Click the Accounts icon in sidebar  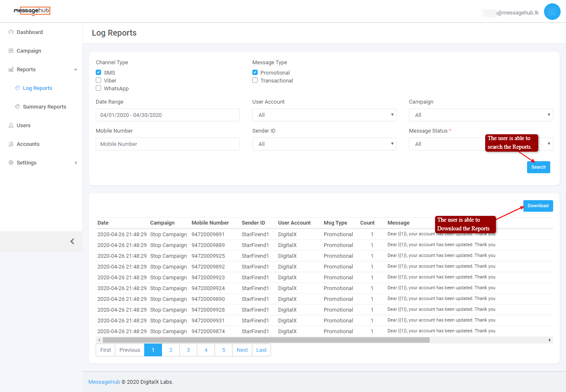[11, 144]
